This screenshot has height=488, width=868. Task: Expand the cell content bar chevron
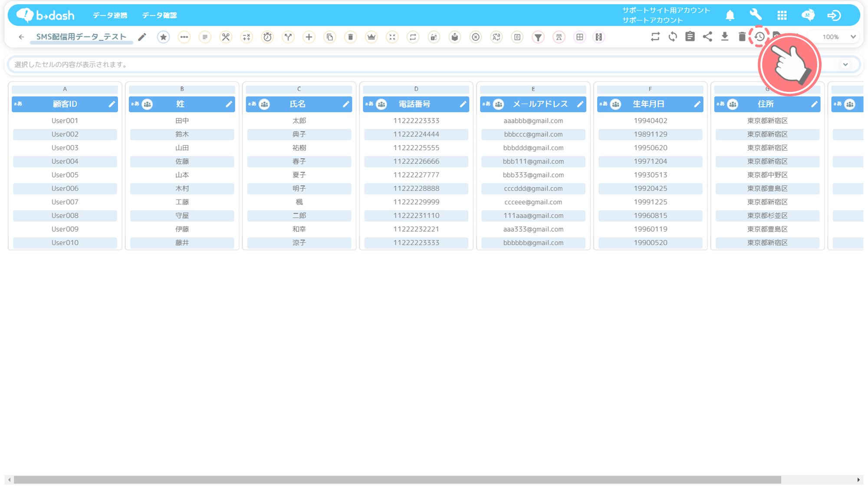tap(845, 65)
